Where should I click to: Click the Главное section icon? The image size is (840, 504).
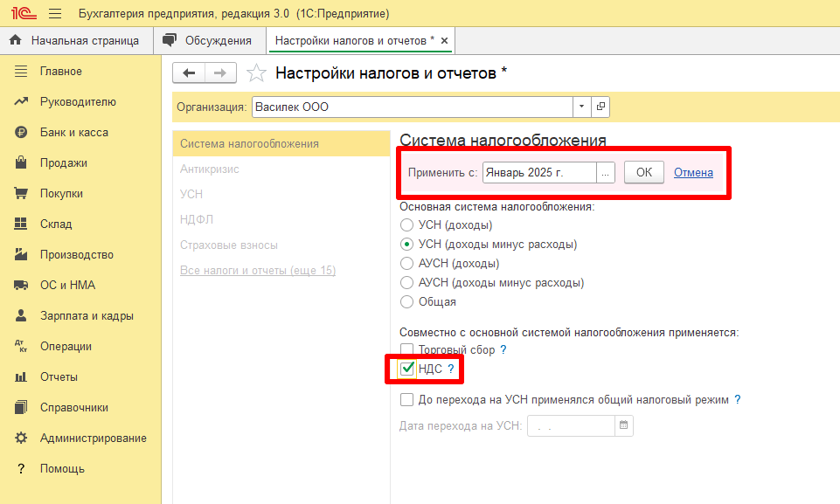[21, 71]
